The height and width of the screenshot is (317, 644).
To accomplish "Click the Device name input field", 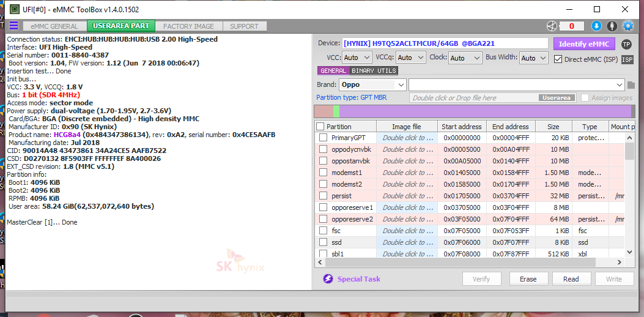I will [x=445, y=43].
